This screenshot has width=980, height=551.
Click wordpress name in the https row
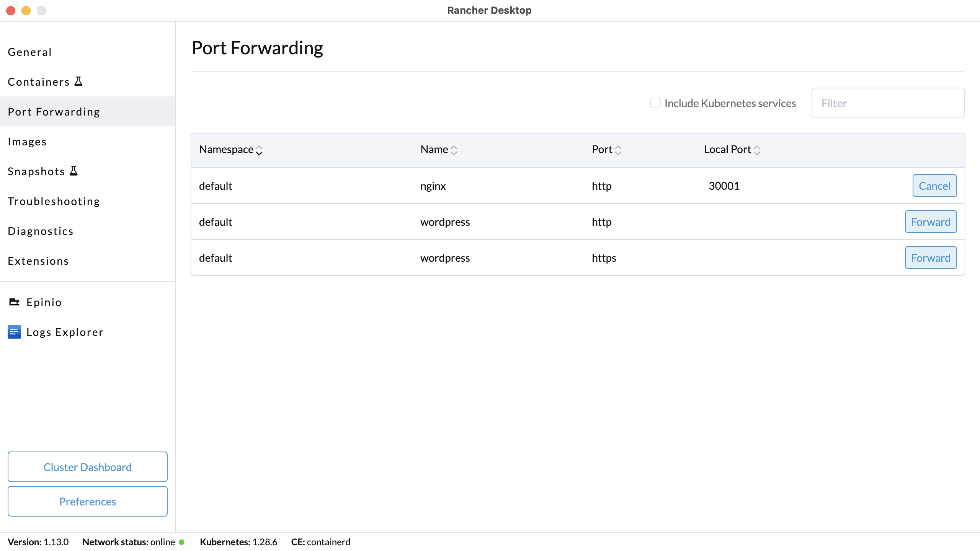445,258
